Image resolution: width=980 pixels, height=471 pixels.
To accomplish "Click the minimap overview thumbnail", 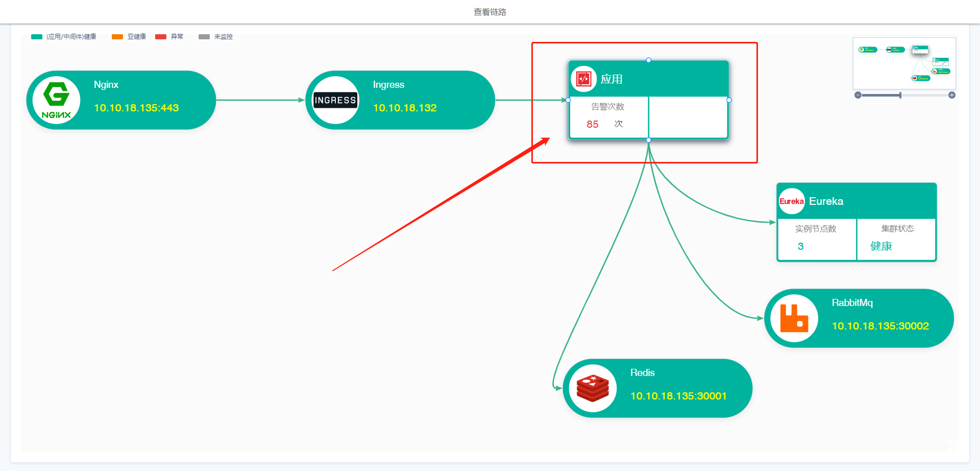I will click(904, 63).
